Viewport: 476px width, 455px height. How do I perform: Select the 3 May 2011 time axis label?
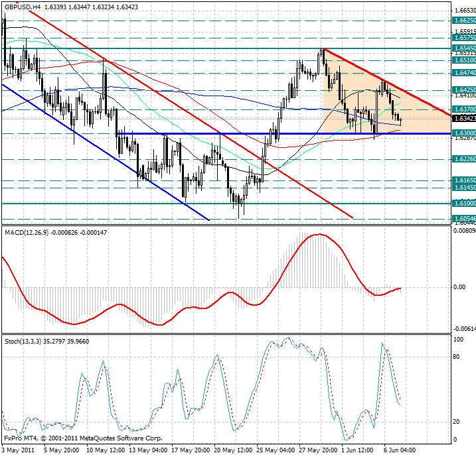(x=18, y=450)
